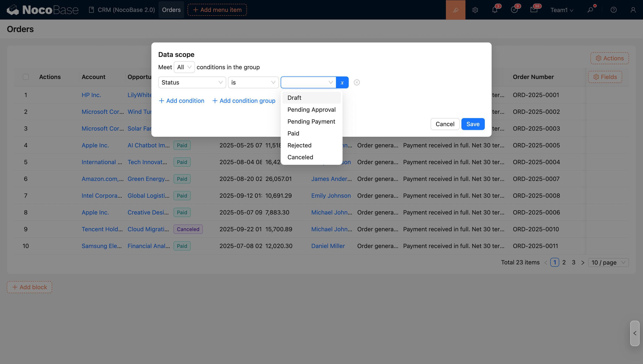Click Add condition group link
Image resolution: width=643 pixels, height=364 pixels.
coord(244,101)
